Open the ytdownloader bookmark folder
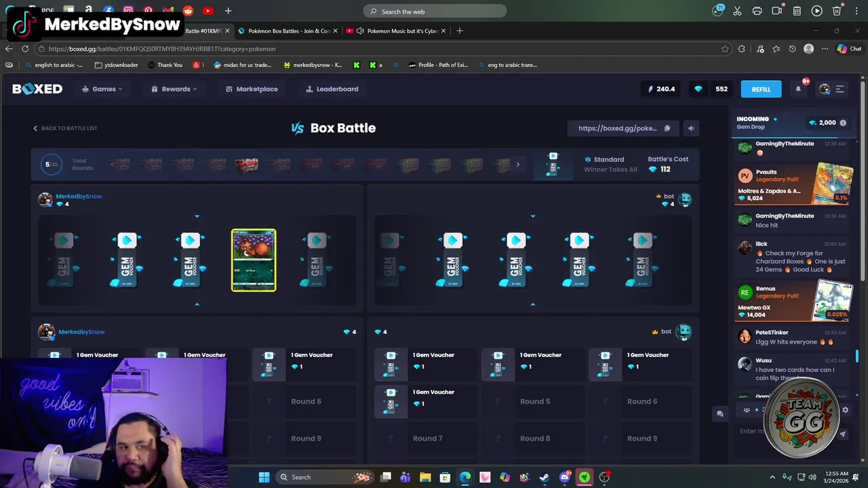This screenshot has height=488, width=868. point(116,65)
